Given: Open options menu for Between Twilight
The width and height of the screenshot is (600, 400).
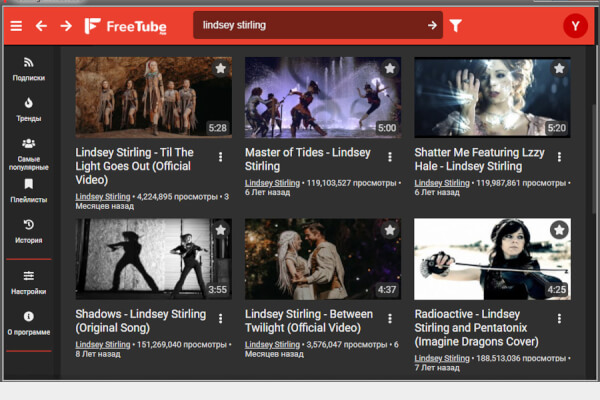Looking at the screenshot, I should (390, 318).
